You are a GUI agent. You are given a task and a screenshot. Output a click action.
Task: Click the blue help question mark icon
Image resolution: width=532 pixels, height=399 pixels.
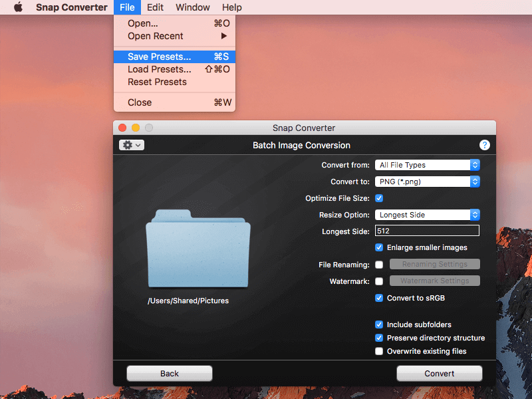pos(485,145)
